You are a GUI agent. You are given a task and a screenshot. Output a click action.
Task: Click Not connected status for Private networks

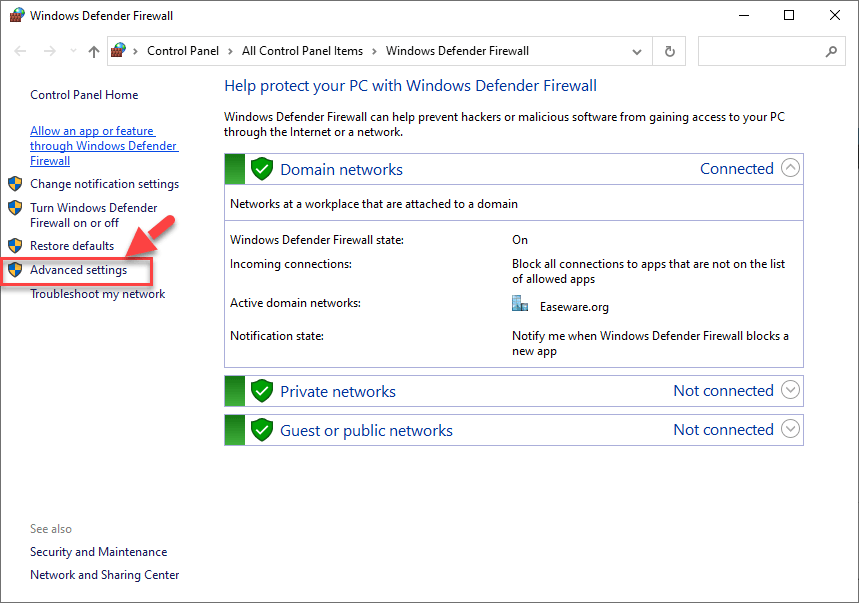[723, 390]
